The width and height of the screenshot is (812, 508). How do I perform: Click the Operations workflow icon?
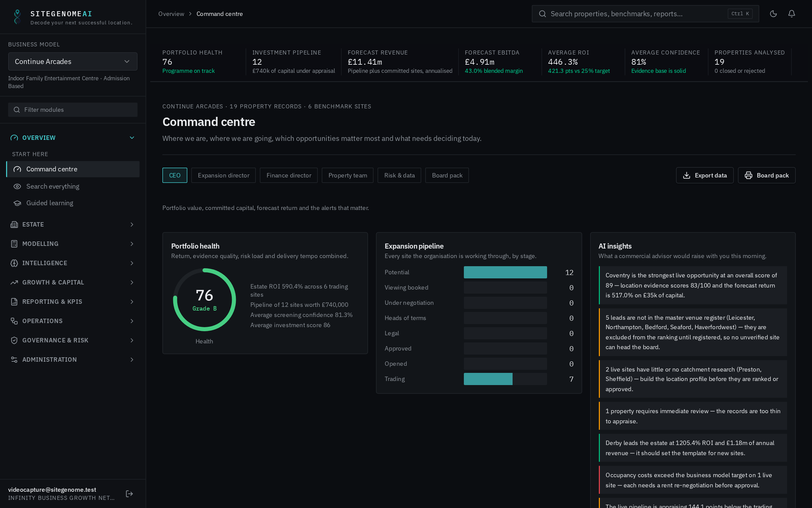(x=14, y=321)
